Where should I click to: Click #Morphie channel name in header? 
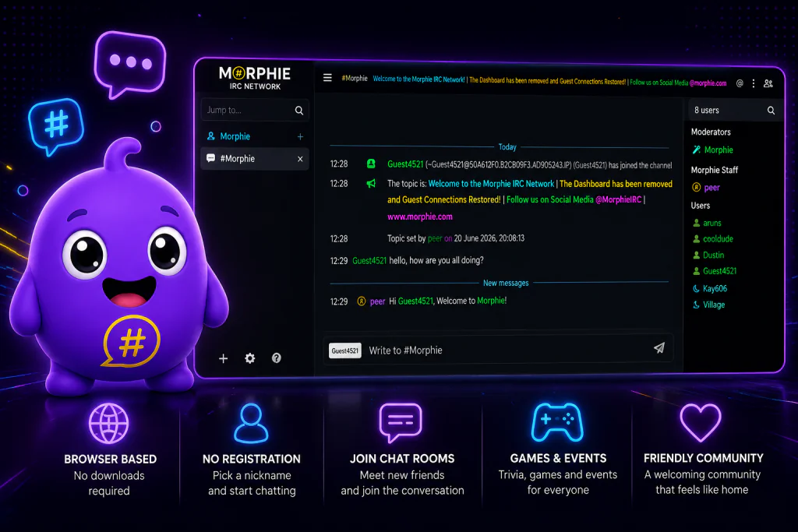pyautogui.click(x=355, y=79)
